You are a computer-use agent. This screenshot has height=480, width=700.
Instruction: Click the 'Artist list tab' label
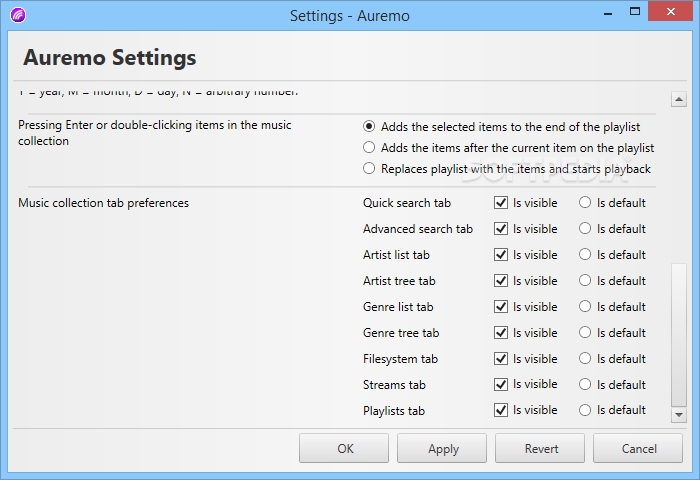[x=396, y=255]
